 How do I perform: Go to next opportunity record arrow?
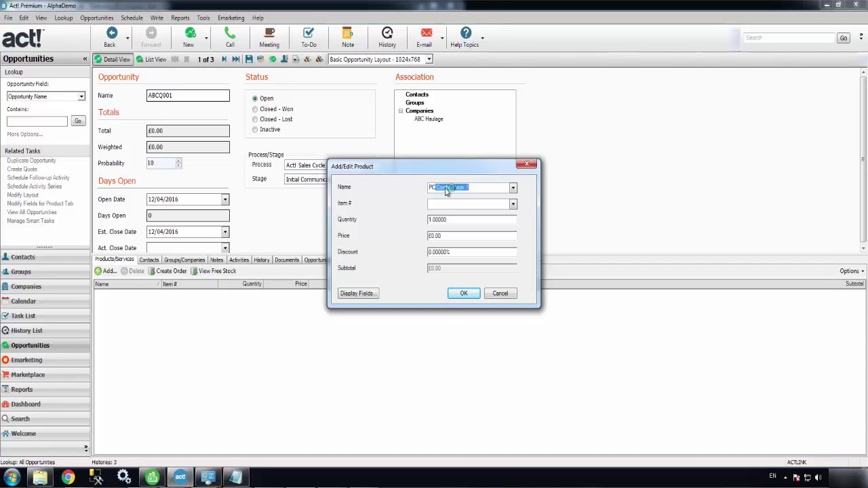224,60
